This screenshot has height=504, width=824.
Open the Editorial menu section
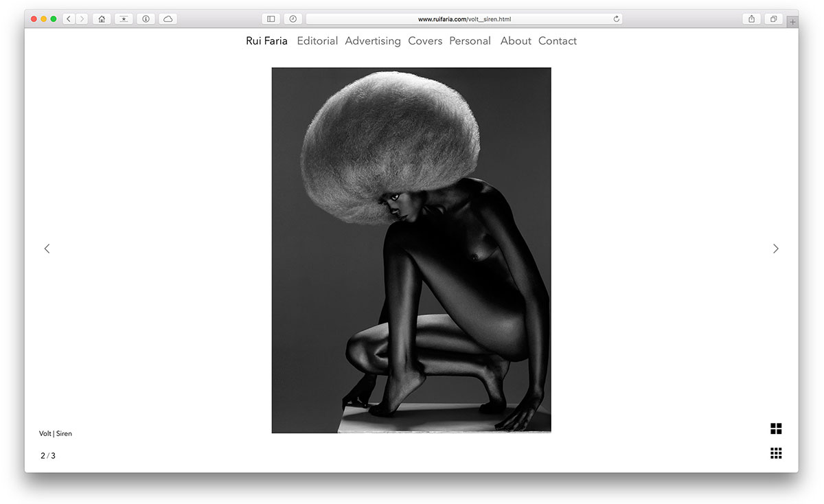317,41
